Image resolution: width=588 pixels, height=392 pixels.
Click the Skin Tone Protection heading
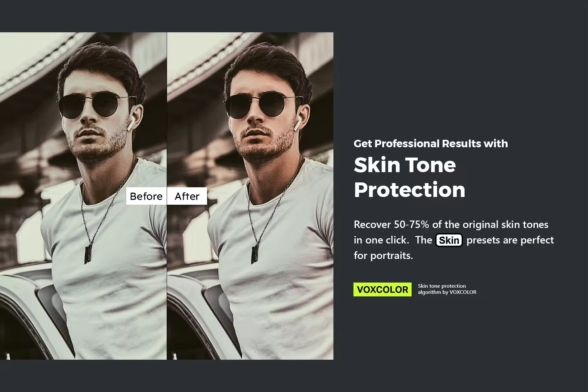(x=410, y=177)
